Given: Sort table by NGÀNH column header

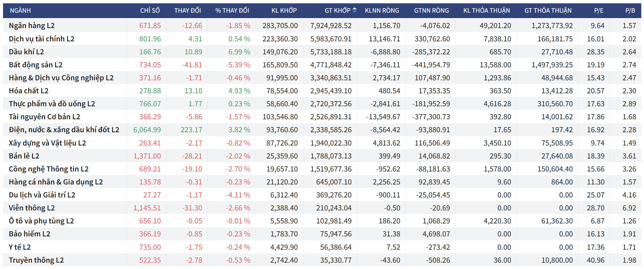Looking at the screenshot, I should [20, 11].
